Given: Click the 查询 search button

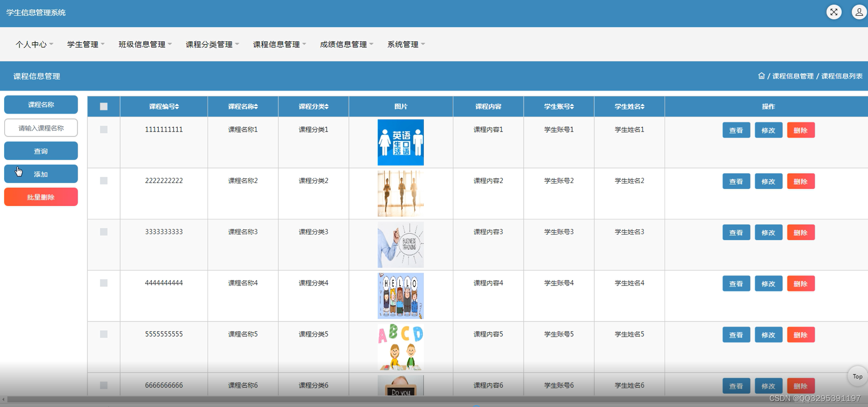Looking at the screenshot, I should (41, 151).
